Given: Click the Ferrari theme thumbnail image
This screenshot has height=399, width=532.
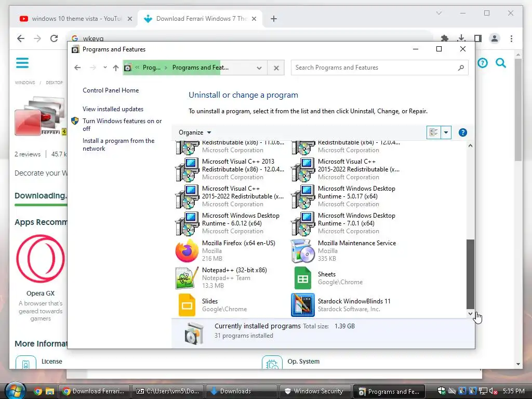Looking at the screenshot, I should 41,116.
